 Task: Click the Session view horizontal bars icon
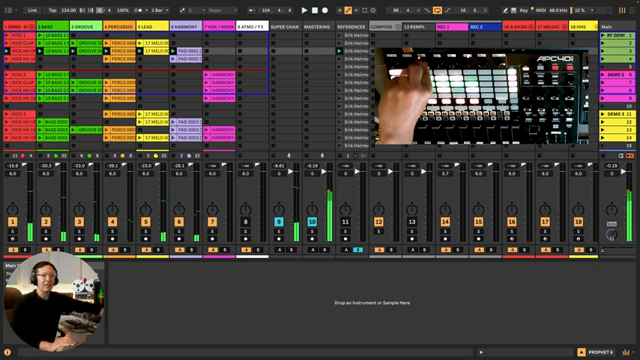pos(632,10)
